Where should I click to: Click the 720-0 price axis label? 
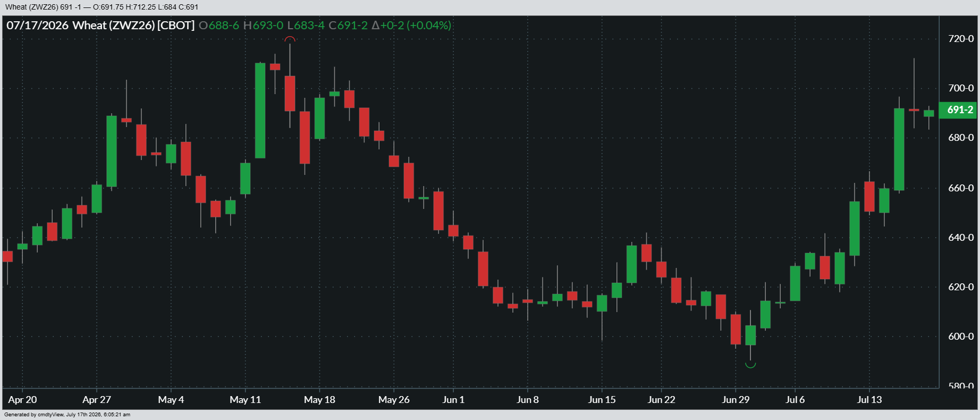pyautogui.click(x=961, y=39)
